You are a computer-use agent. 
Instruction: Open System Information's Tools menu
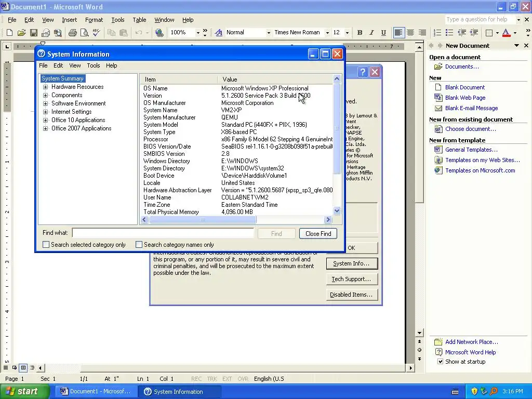[94, 65]
